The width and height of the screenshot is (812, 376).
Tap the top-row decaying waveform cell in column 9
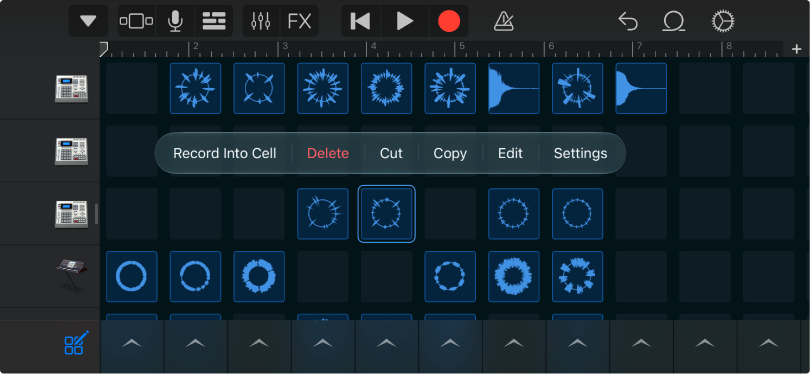tap(641, 89)
